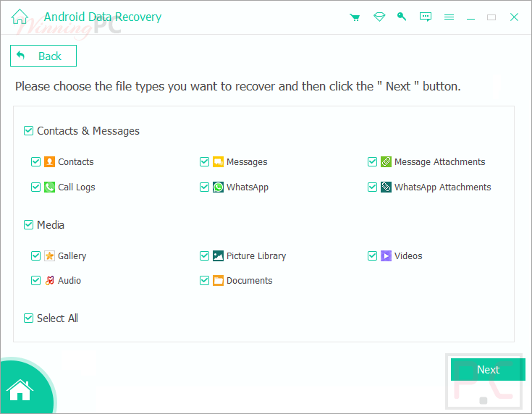Click the green phone Call Logs icon
The height and width of the screenshot is (414, 532).
pos(49,187)
